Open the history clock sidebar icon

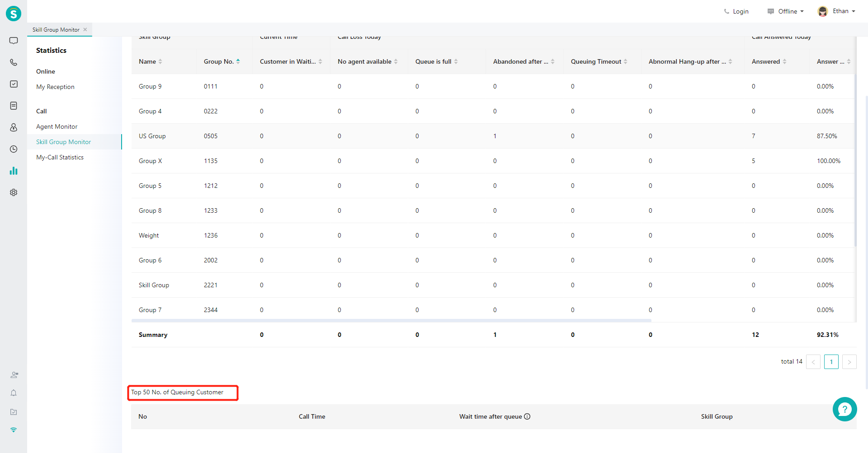coord(14,149)
